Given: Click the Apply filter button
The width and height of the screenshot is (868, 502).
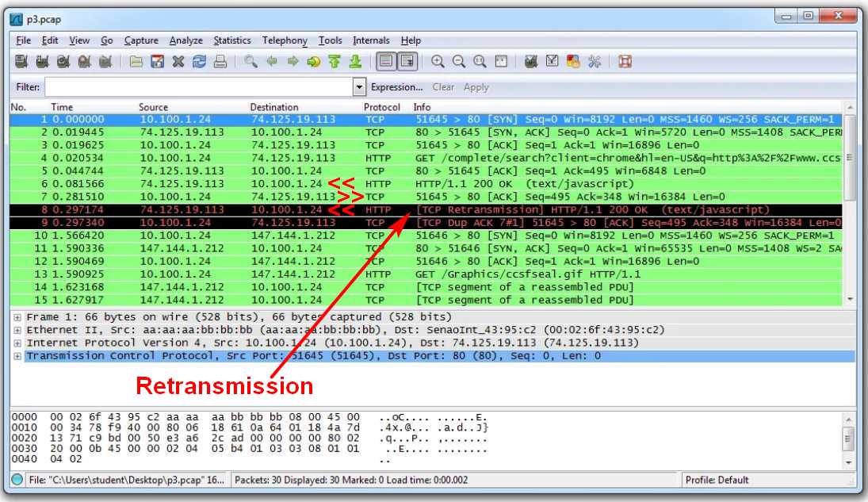Looking at the screenshot, I should point(476,87).
